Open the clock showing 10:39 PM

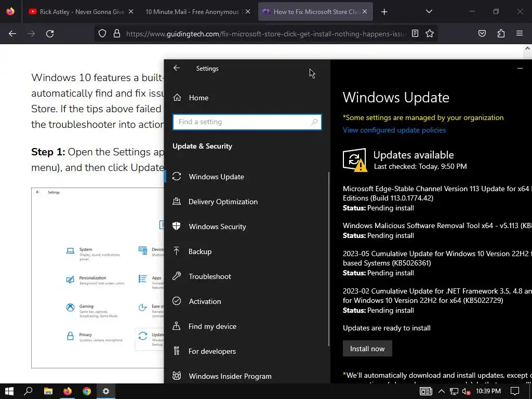point(488,391)
